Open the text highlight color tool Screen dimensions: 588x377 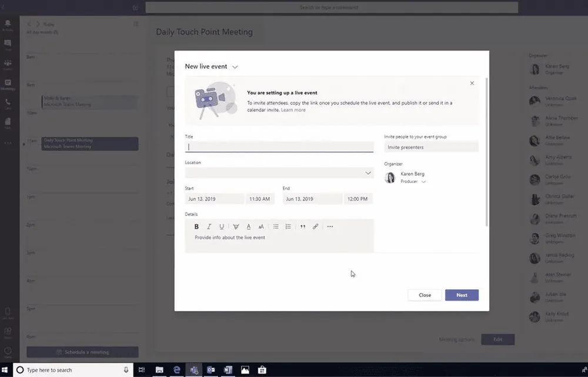pyautogui.click(x=236, y=226)
